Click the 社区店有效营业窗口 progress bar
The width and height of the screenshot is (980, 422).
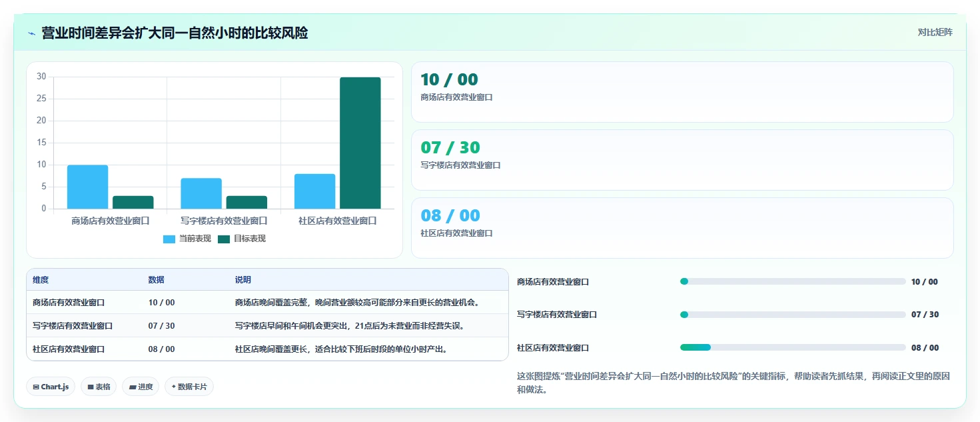[793, 347]
